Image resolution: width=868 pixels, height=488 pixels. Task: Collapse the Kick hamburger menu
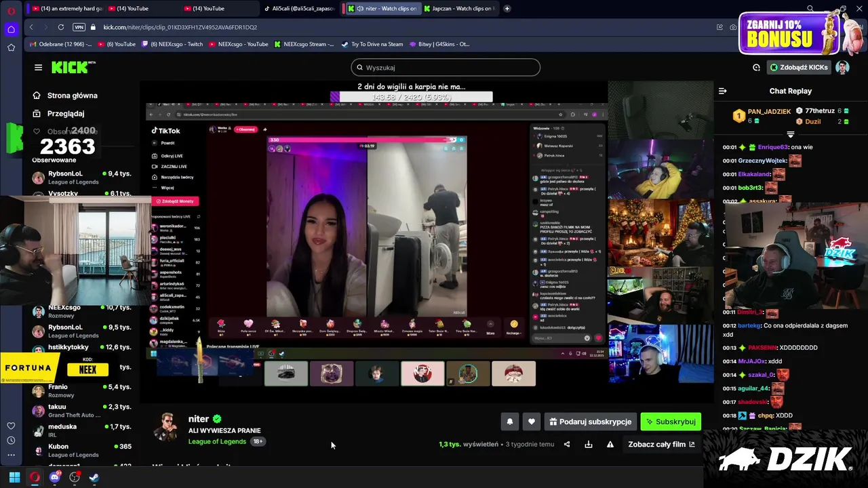coord(38,67)
